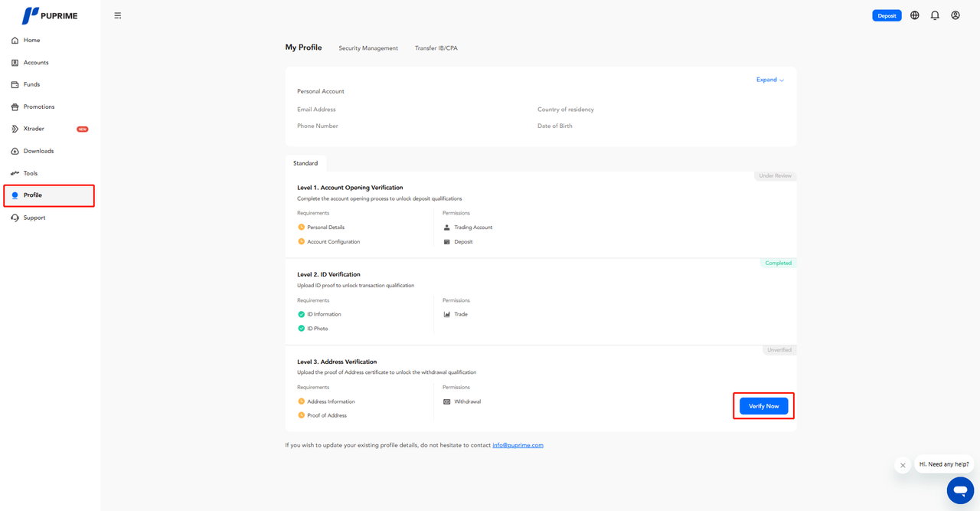Screen dimensions: 980x511
Task: Open the user account avatar icon
Action: (x=955, y=15)
